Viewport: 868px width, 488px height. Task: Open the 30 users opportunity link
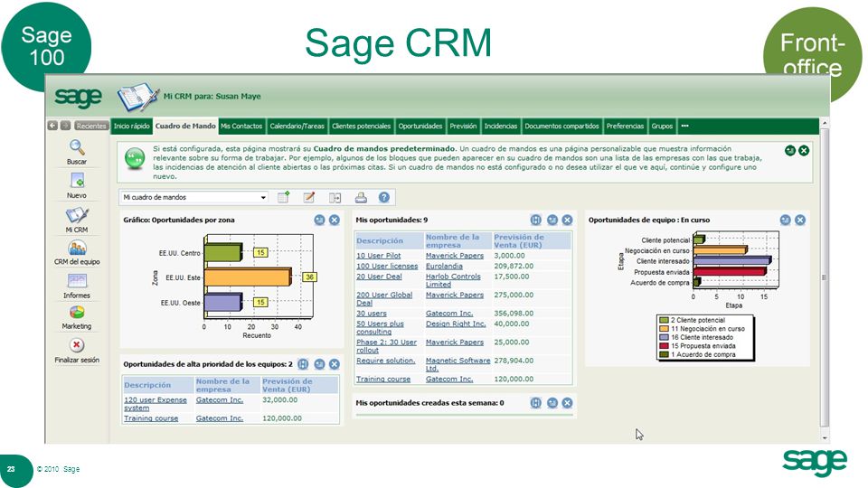[x=372, y=314]
